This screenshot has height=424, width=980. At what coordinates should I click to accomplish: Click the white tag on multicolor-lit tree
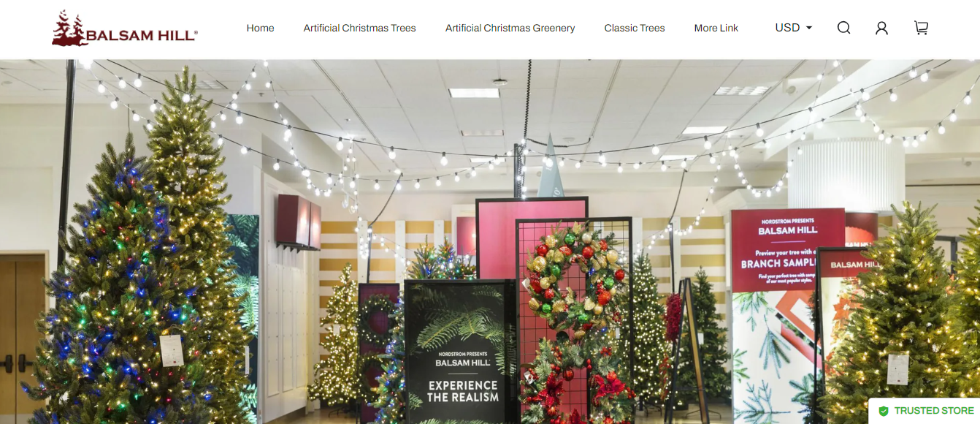[x=172, y=350]
